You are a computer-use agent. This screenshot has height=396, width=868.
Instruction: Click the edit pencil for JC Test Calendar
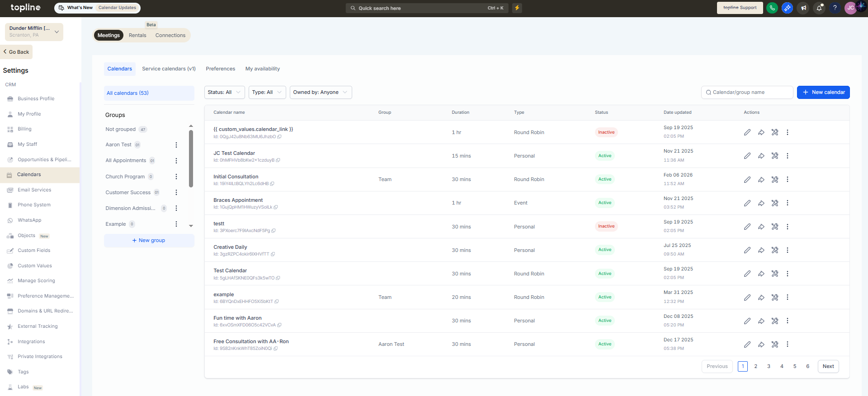(747, 156)
